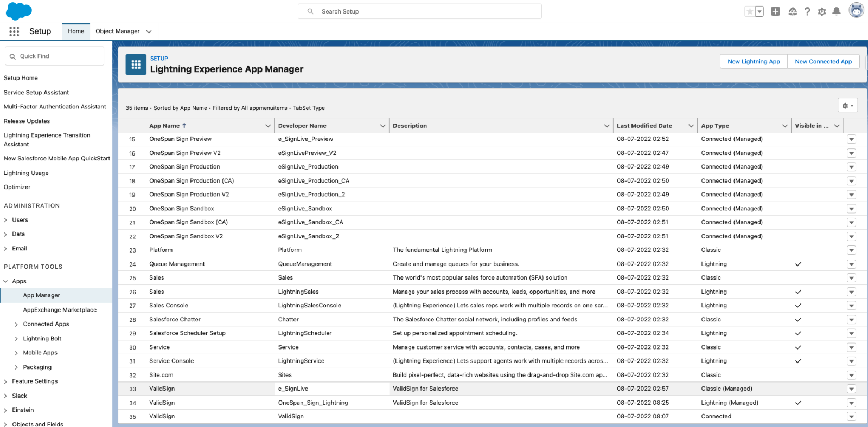Click the Quick Find input box

tap(54, 56)
